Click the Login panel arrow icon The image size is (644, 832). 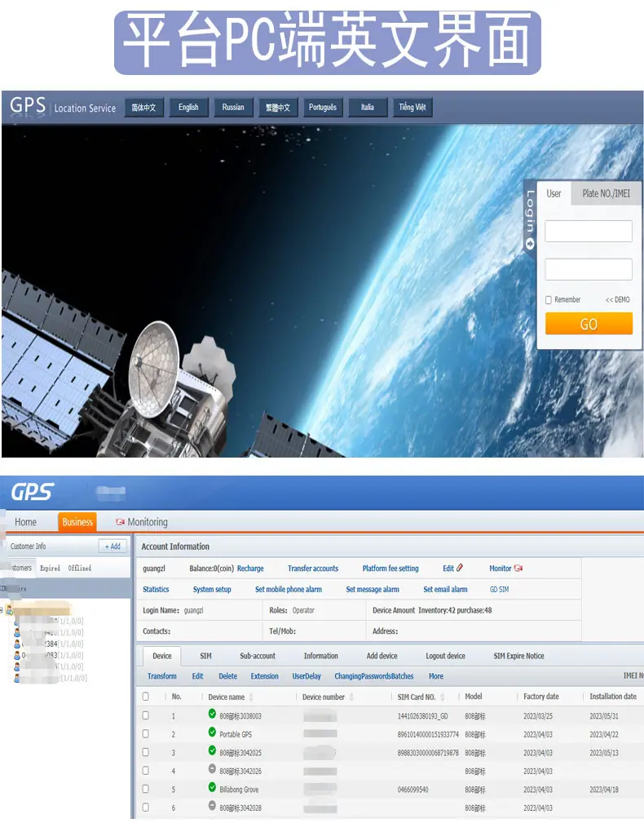[529, 244]
